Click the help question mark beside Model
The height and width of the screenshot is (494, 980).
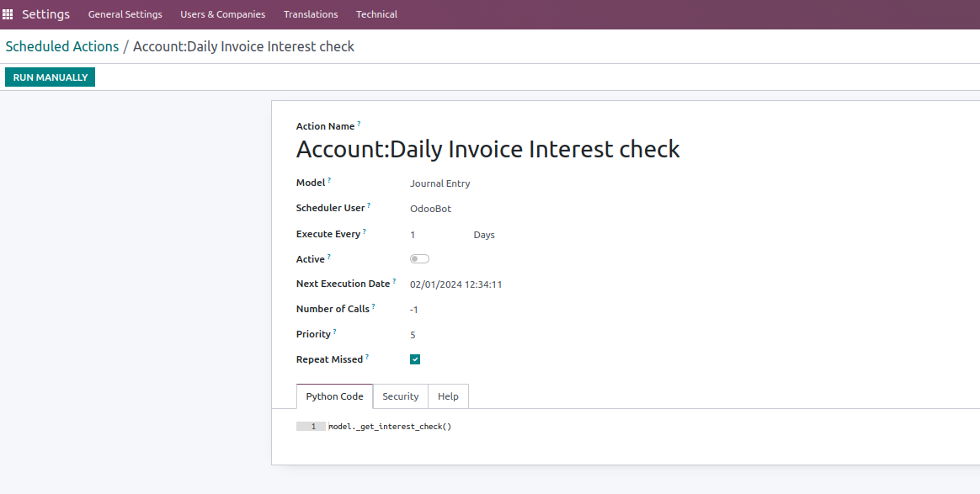tap(329, 180)
